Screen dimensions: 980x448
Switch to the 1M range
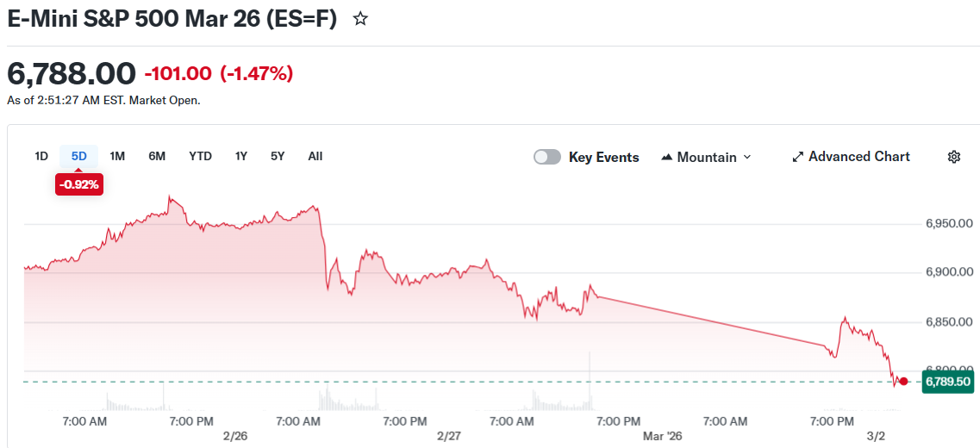[118, 156]
